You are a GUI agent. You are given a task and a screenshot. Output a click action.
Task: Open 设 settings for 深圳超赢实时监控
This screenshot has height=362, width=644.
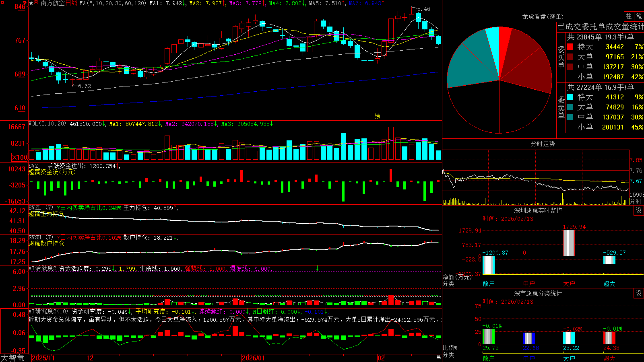(638, 210)
